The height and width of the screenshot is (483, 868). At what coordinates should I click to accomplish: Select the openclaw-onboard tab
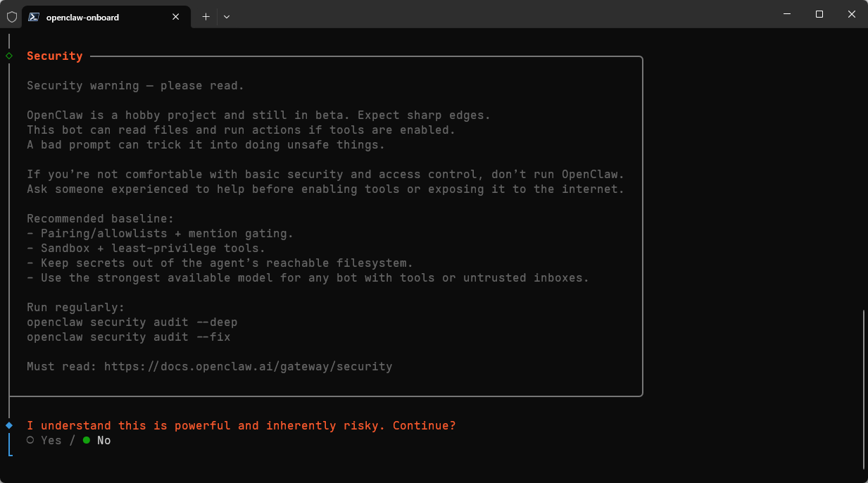[x=106, y=17]
